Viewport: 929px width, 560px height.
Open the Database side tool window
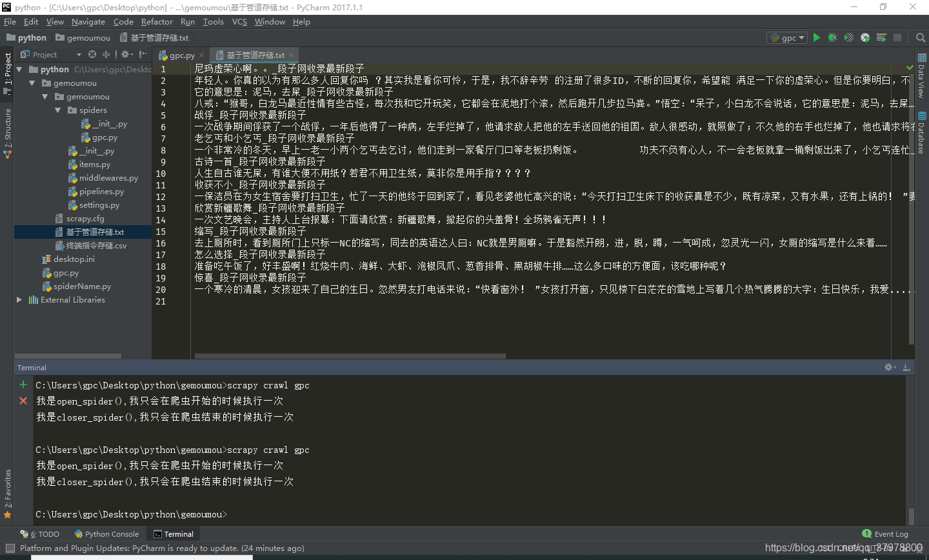click(x=922, y=133)
